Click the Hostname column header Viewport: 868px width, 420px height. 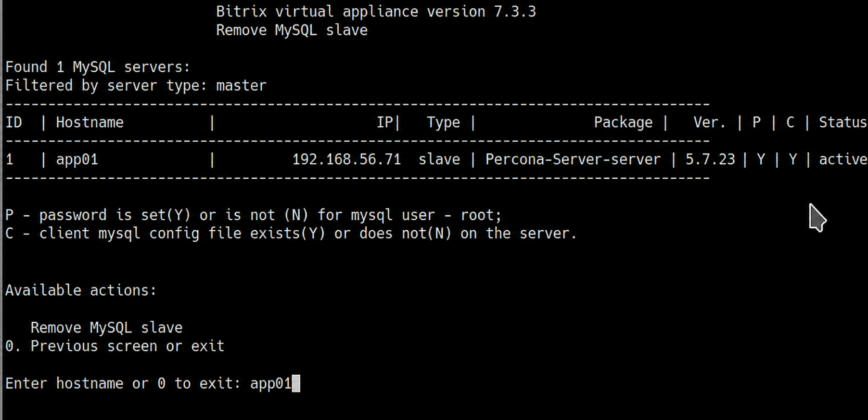(x=89, y=122)
